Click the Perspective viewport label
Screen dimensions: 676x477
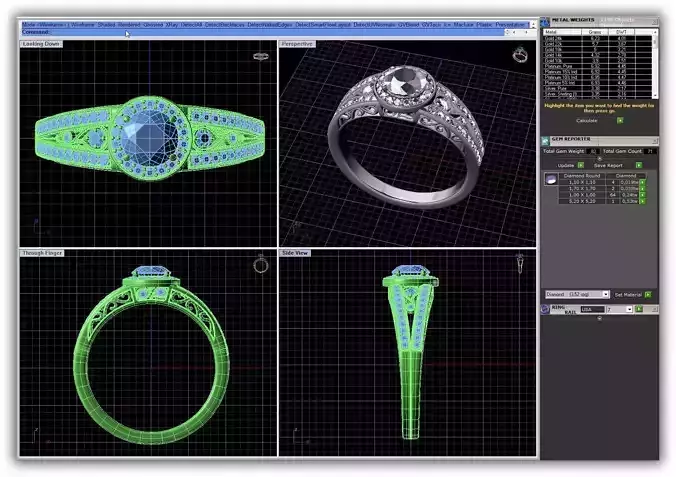[x=297, y=44]
